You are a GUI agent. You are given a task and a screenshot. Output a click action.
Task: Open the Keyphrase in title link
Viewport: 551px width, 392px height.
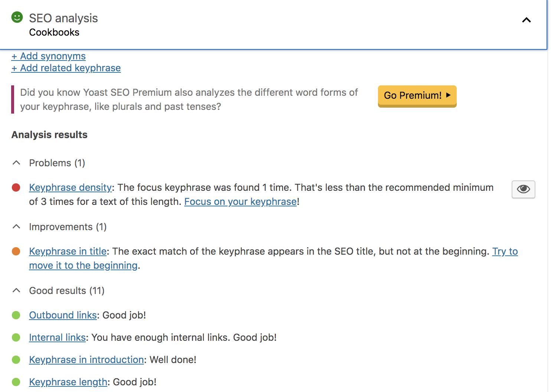(68, 251)
